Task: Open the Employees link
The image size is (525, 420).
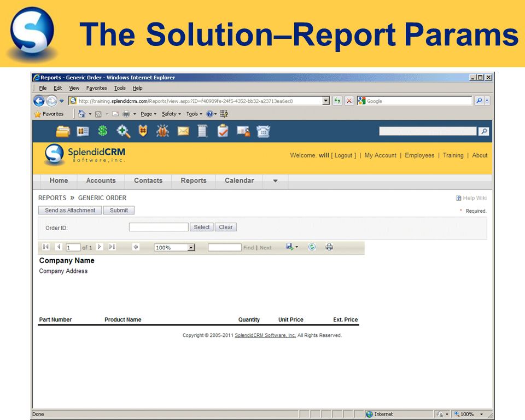Action: pos(419,155)
